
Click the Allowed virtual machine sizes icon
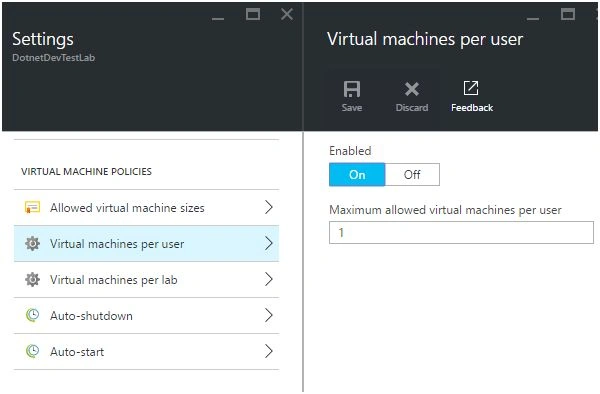point(33,207)
